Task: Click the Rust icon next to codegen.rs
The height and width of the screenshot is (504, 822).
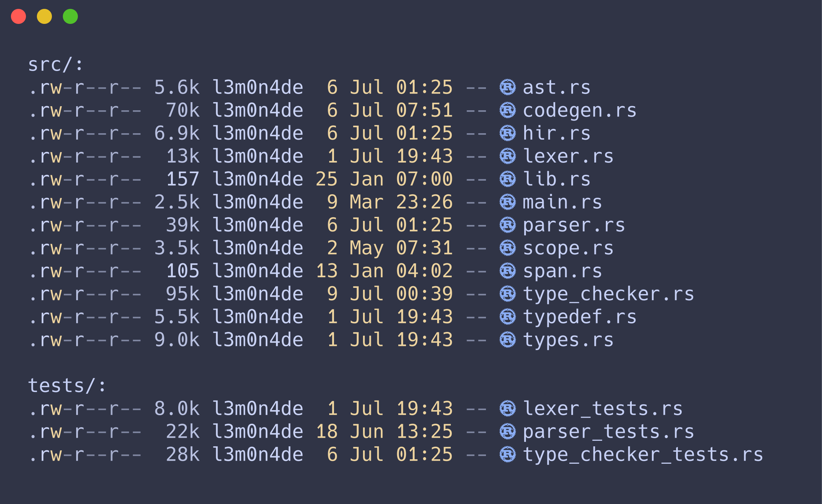Action: pyautogui.click(x=507, y=110)
